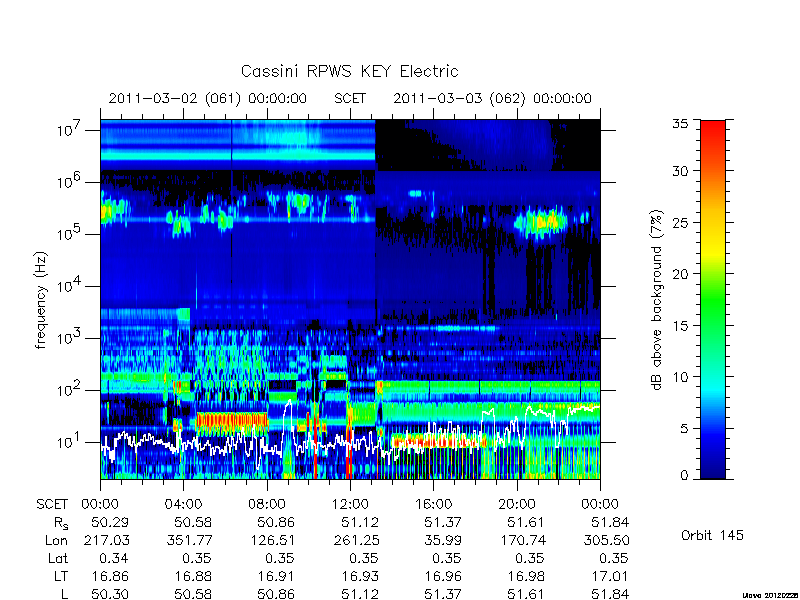Click LT value '17.01'
The image size is (800, 600).
click(610, 577)
